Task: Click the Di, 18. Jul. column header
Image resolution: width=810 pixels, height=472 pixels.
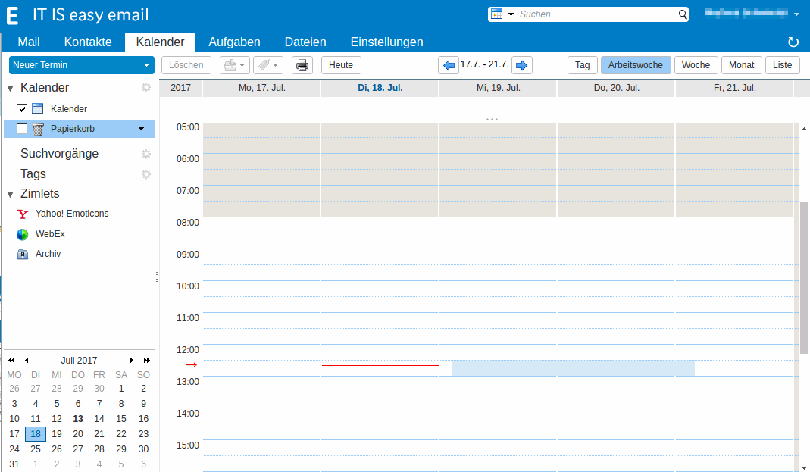Action: [380, 88]
